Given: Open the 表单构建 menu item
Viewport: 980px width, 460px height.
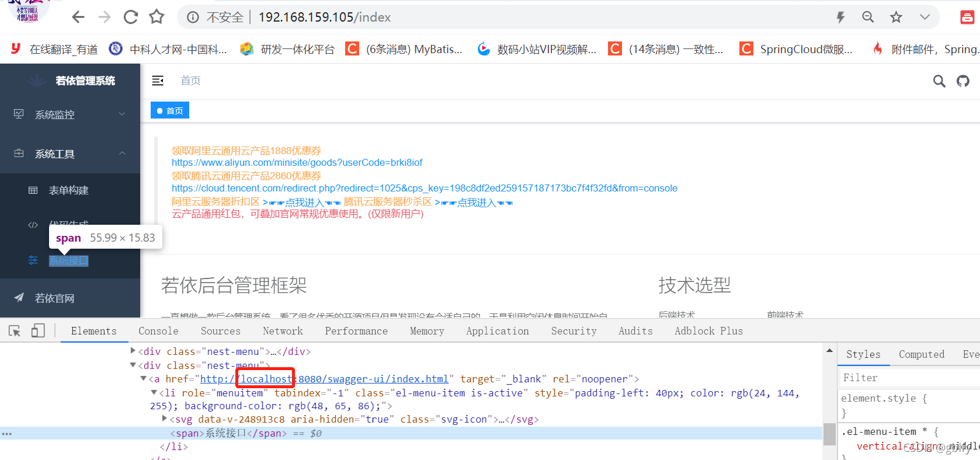Looking at the screenshot, I should tap(70, 190).
